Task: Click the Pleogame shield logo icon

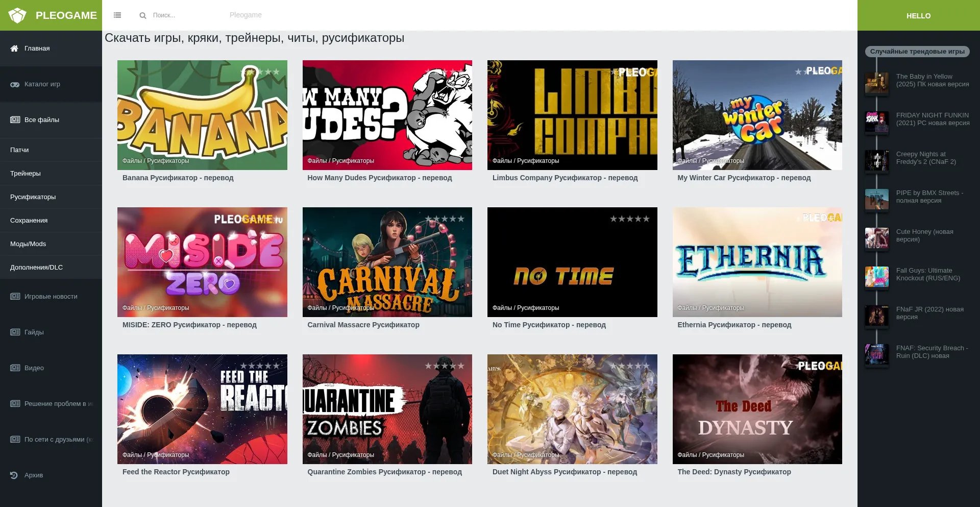Action: (17, 15)
